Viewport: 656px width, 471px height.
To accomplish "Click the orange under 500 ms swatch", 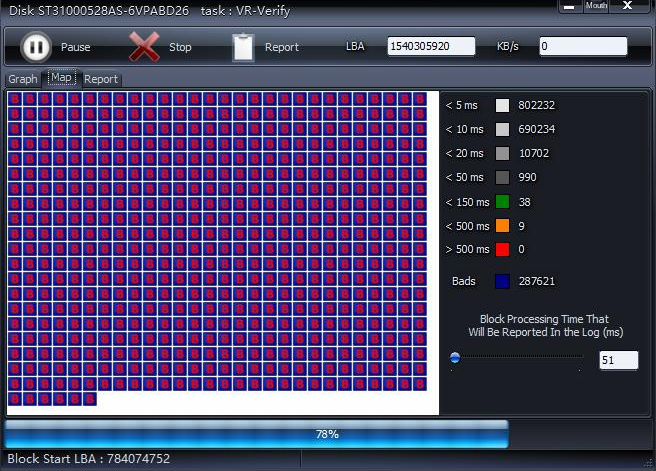I will (x=502, y=226).
